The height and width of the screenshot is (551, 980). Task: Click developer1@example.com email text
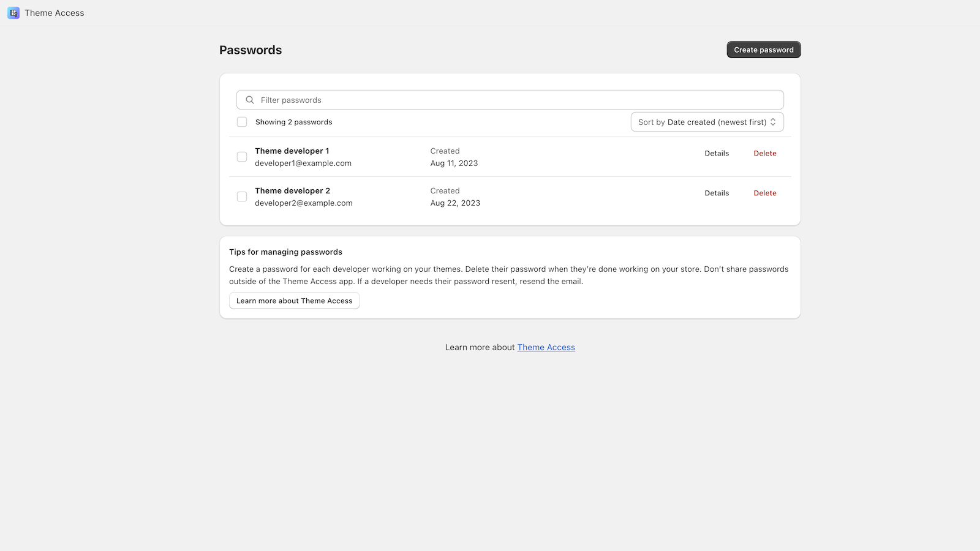pos(303,163)
